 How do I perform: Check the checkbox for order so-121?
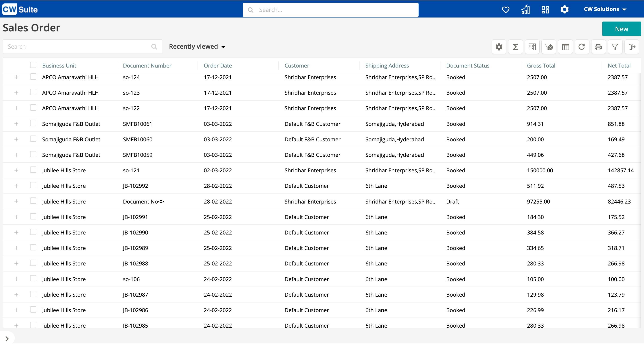click(x=33, y=170)
